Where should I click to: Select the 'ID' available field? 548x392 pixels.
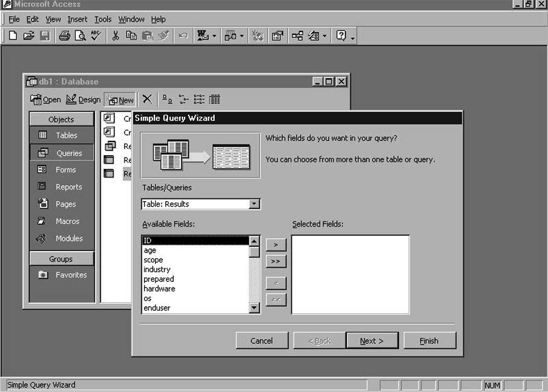click(195, 241)
